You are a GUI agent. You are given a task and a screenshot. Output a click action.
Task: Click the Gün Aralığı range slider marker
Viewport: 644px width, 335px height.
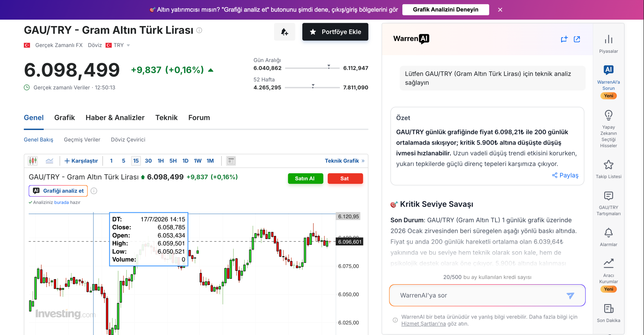click(329, 66)
